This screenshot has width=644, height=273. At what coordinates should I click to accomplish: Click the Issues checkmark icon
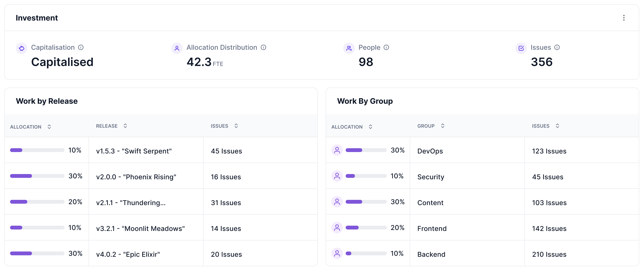click(521, 48)
